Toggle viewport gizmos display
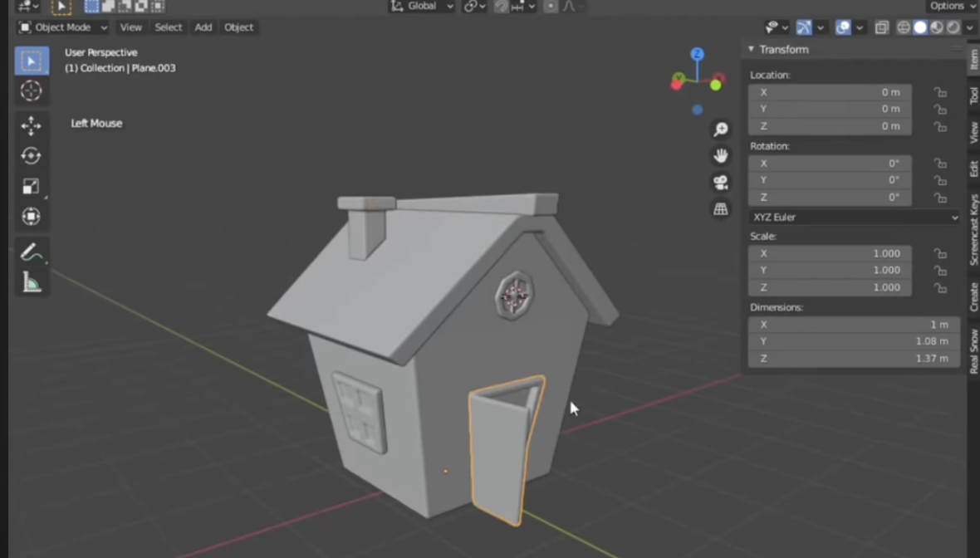980x558 pixels. pos(804,27)
